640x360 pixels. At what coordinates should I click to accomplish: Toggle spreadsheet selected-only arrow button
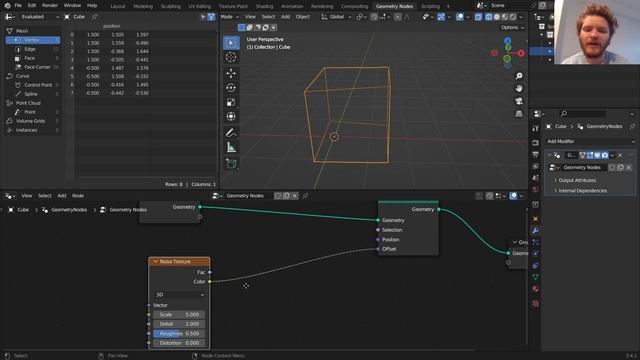click(x=203, y=17)
